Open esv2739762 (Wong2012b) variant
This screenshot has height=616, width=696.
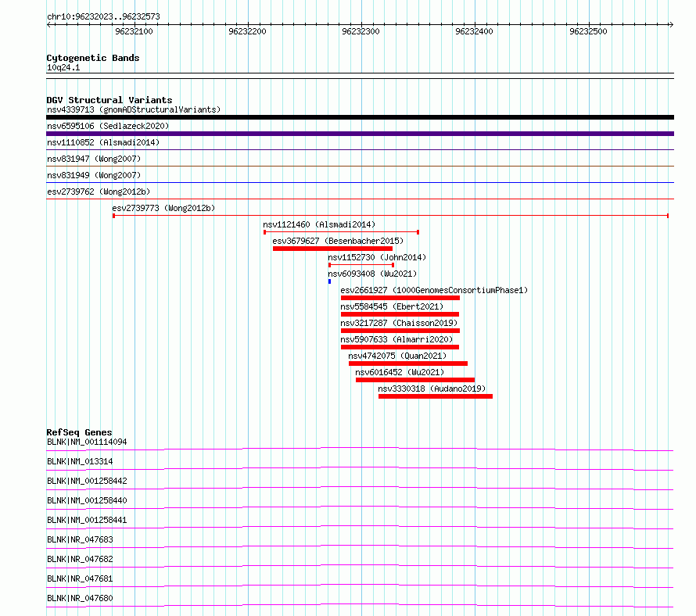point(99,192)
